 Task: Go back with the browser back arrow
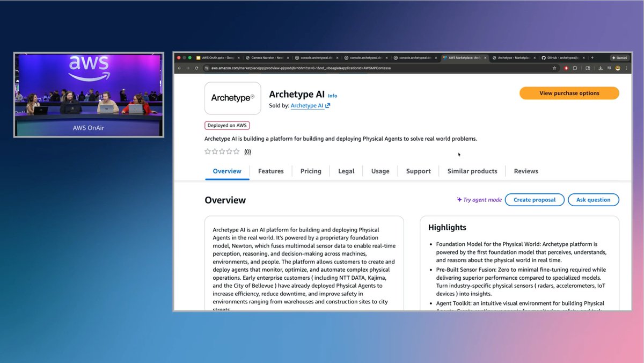pos(180,68)
